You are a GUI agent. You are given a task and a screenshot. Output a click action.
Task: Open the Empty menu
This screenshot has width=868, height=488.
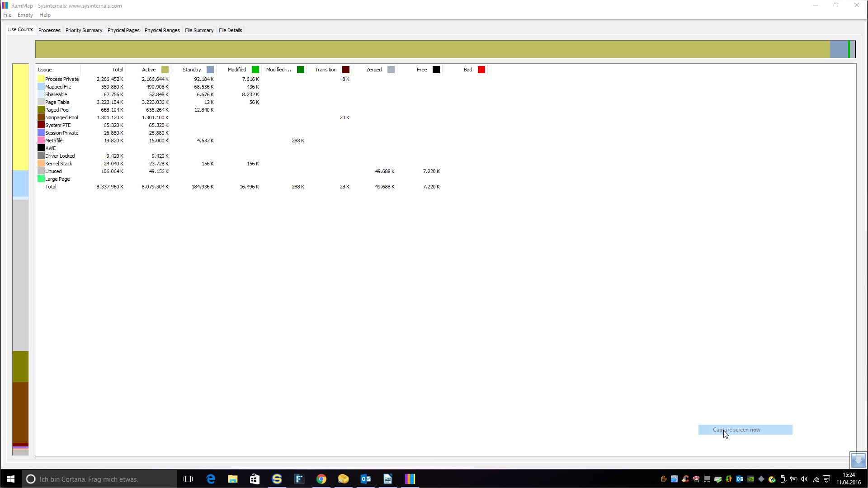(x=25, y=15)
